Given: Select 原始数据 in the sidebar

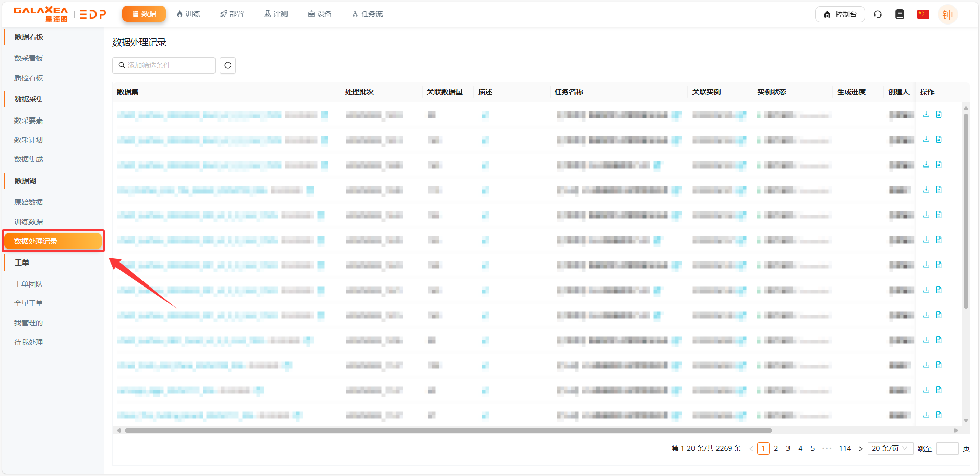Looking at the screenshot, I should coord(29,202).
